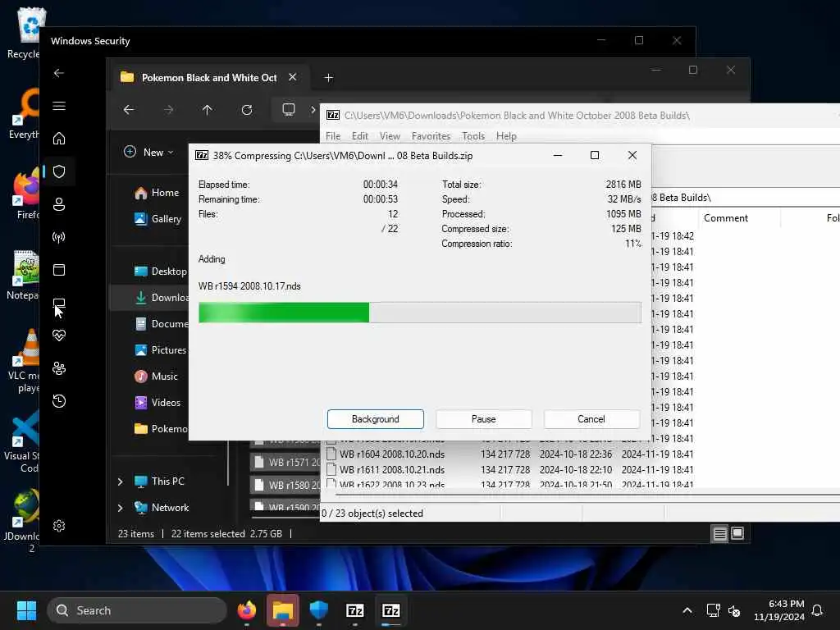Viewport: 840px width, 630px height.
Task: Cancel the compression operation
Action: click(x=591, y=419)
